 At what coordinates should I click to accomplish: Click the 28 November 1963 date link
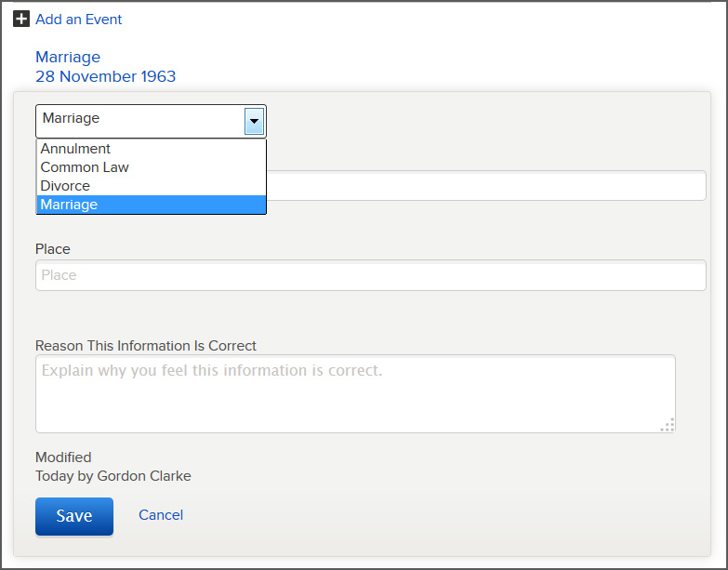coord(105,76)
